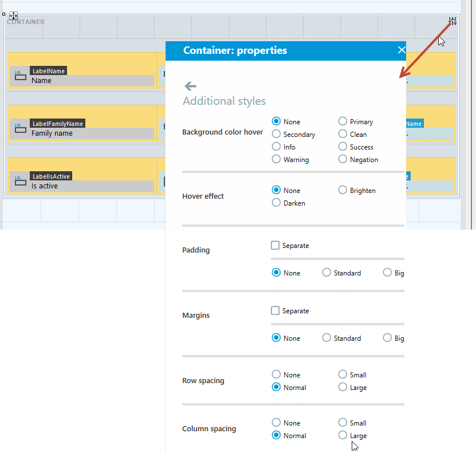The image size is (476, 453).
Task: Set column spacing to Normal
Action: [x=276, y=435]
